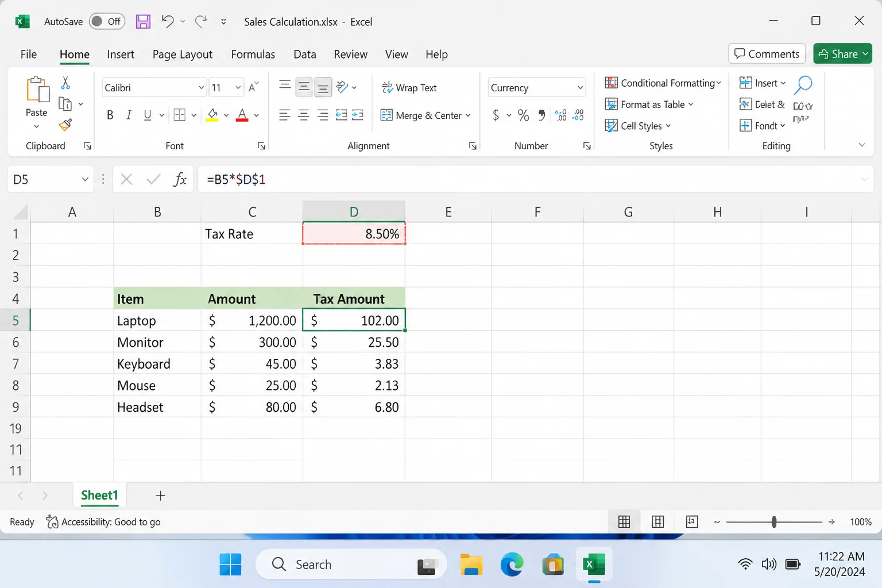
Task: Switch to the Page Layout tab
Action: pos(183,55)
